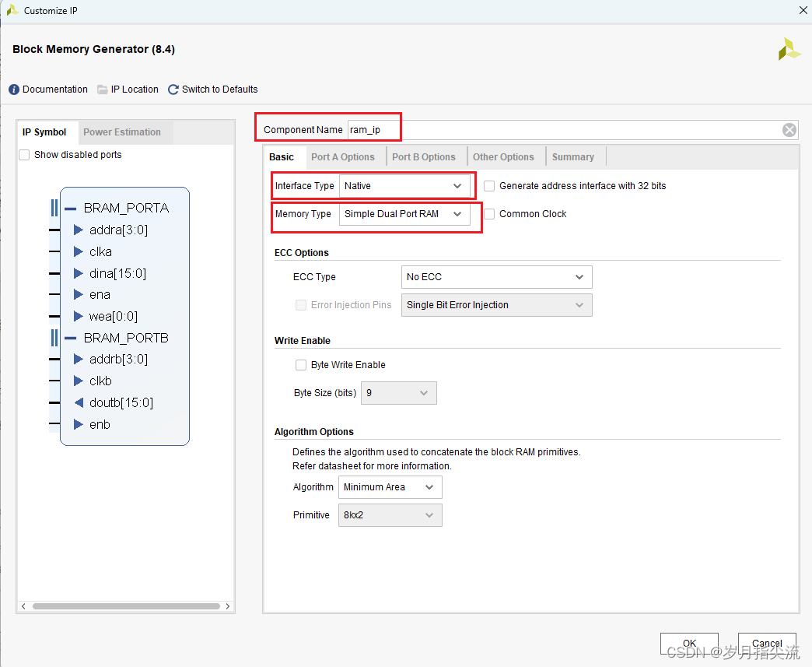
Task: Click the addra[3:0] port arrow
Action: [79, 230]
